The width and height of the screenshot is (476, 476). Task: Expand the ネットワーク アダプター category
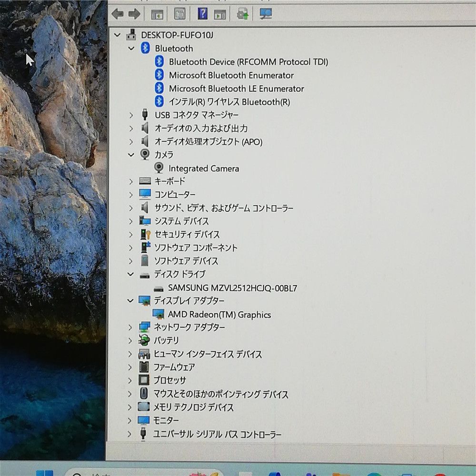(131, 327)
